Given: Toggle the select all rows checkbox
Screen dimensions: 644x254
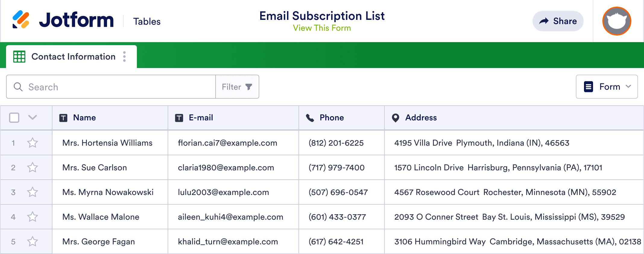Looking at the screenshot, I should (x=14, y=118).
